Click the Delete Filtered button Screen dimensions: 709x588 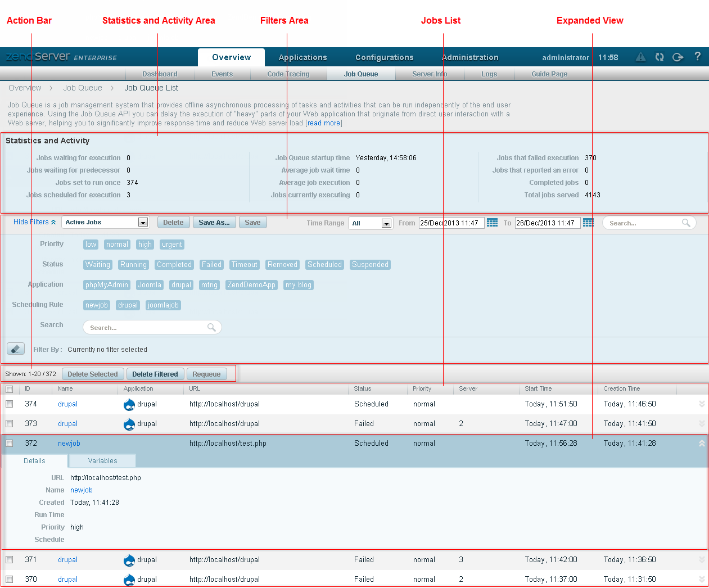(x=155, y=374)
